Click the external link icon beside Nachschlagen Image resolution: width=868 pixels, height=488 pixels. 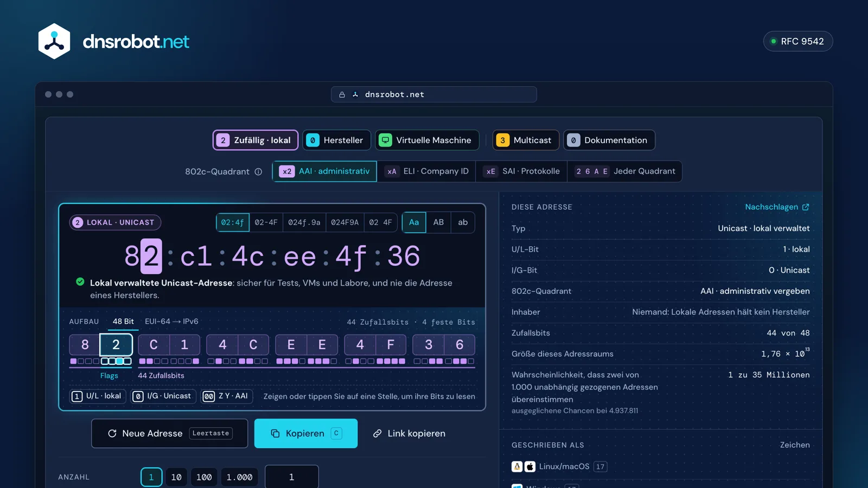(x=806, y=207)
